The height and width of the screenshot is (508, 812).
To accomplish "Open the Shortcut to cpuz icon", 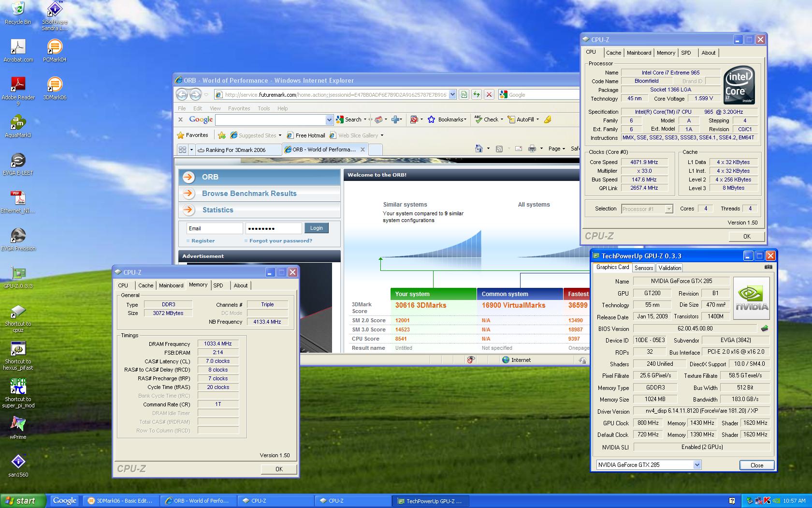I will point(18,318).
